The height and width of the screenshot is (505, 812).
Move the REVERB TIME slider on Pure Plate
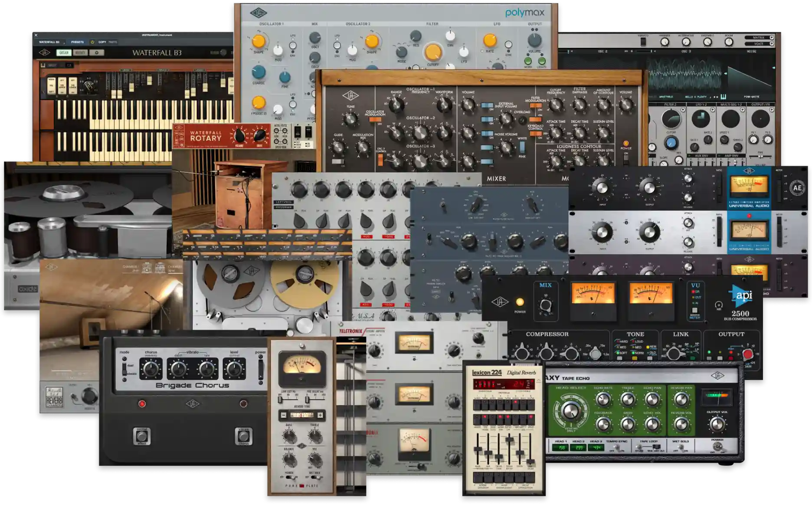click(302, 415)
